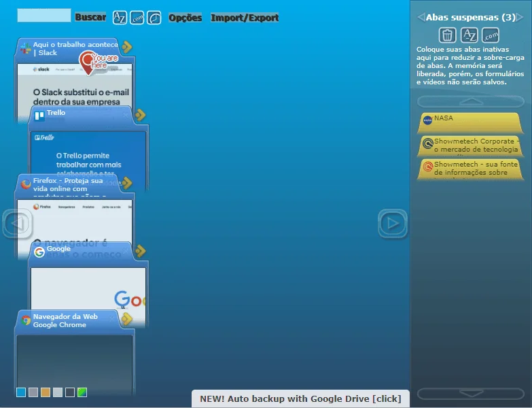Click the Chrome tab dark thumbnail
This screenshot has height=408, width=532.
point(75,362)
